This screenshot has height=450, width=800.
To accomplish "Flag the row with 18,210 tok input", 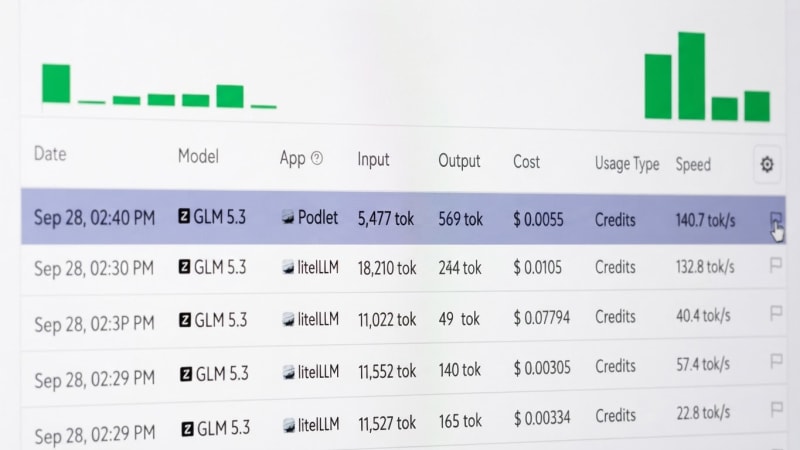I will tap(776, 265).
